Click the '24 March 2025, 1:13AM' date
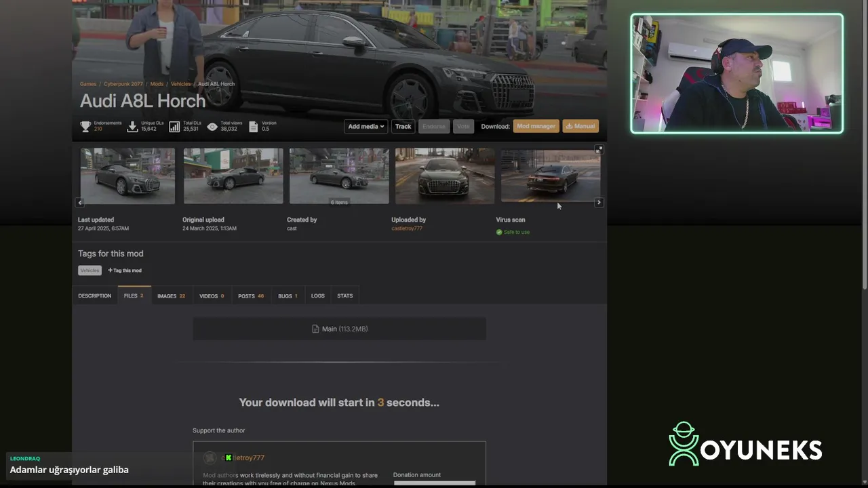Image resolution: width=868 pixels, height=488 pixels. [x=210, y=228]
